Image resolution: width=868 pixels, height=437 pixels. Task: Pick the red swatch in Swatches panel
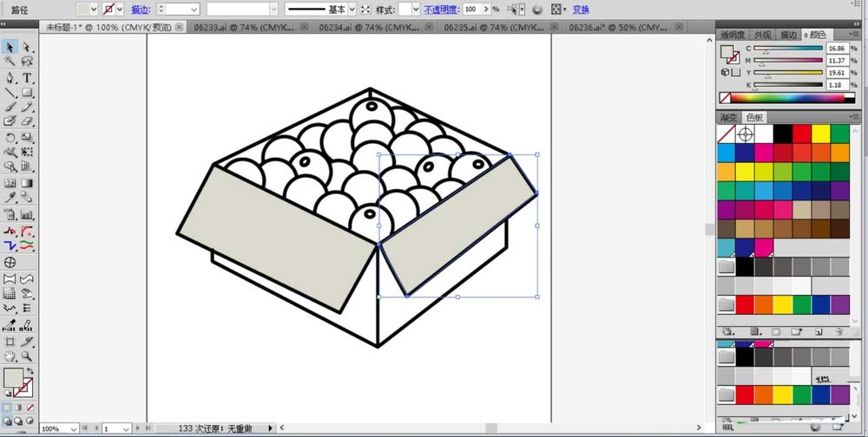801,134
